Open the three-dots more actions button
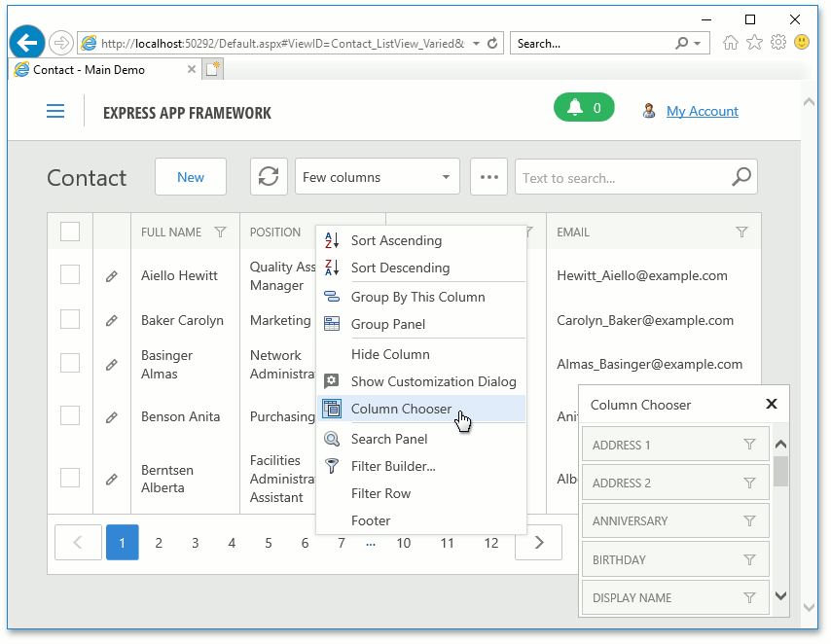 (x=488, y=176)
